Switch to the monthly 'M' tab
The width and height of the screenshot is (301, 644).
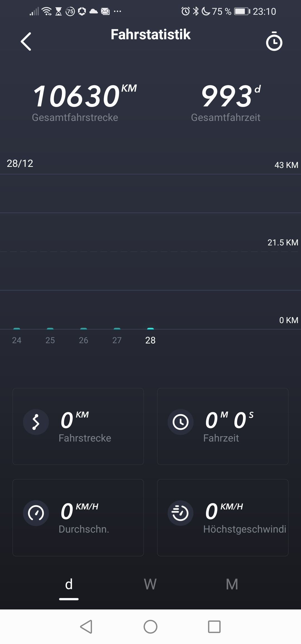[x=232, y=584]
